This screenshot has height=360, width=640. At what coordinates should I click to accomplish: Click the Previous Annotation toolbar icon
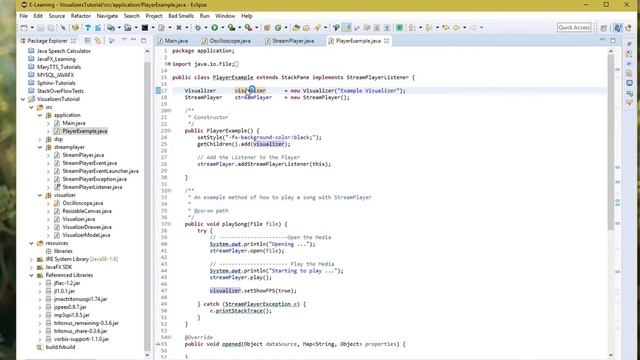coord(429,27)
